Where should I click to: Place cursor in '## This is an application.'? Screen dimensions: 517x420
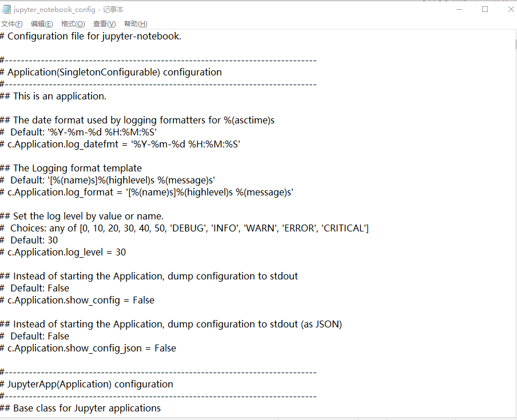(x=53, y=96)
